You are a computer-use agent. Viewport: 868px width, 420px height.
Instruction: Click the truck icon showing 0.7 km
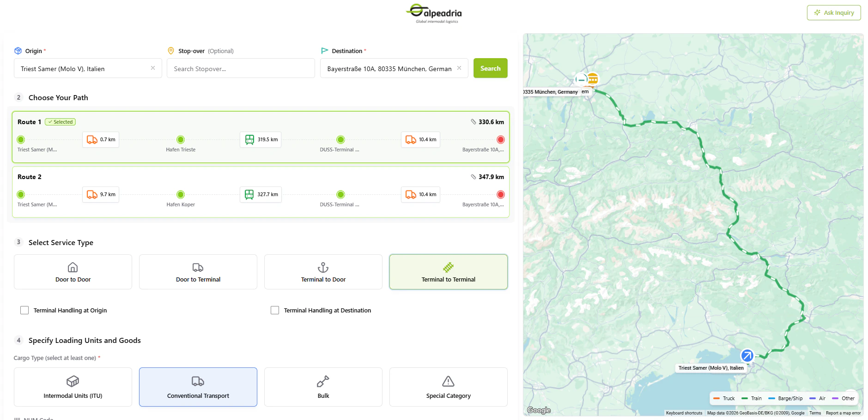click(91, 139)
